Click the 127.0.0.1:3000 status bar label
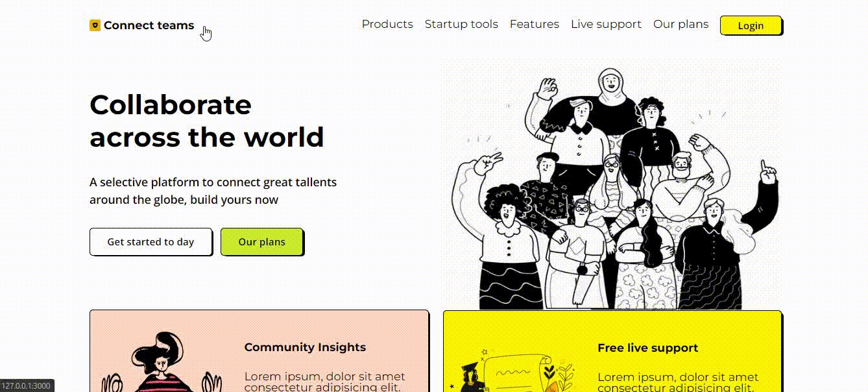The width and height of the screenshot is (868, 392). click(x=27, y=386)
